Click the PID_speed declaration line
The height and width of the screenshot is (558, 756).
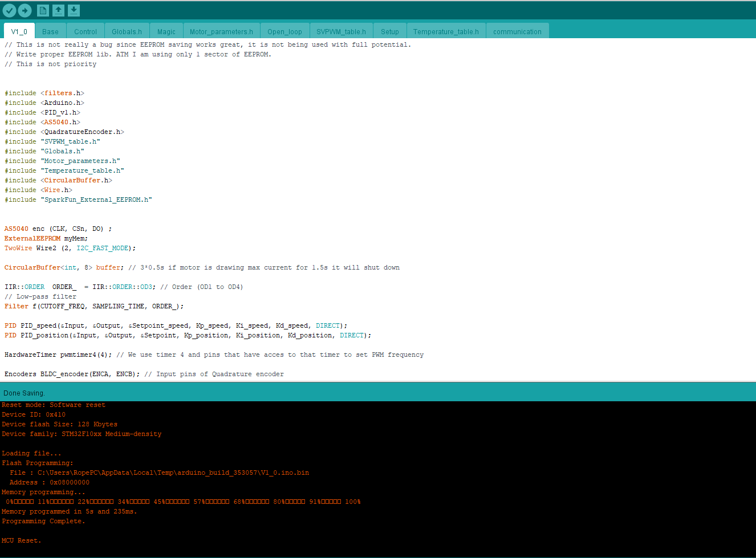(x=176, y=325)
